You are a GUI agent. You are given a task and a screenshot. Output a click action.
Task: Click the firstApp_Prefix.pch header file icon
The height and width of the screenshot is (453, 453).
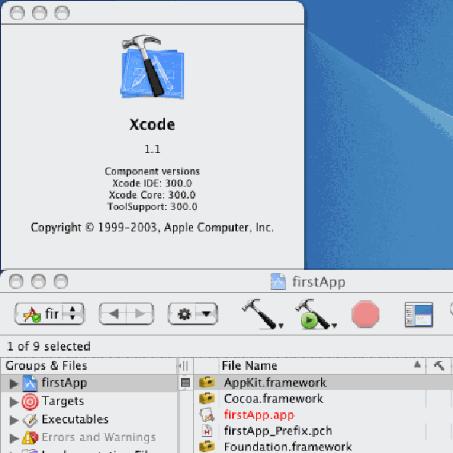[x=207, y=431]
